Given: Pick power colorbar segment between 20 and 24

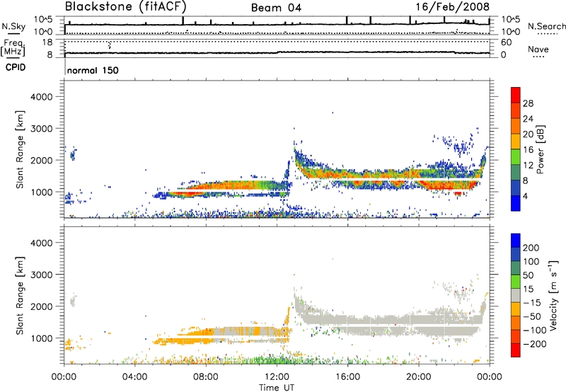Looking at the screenshot, I should click(x=516, y=126).
